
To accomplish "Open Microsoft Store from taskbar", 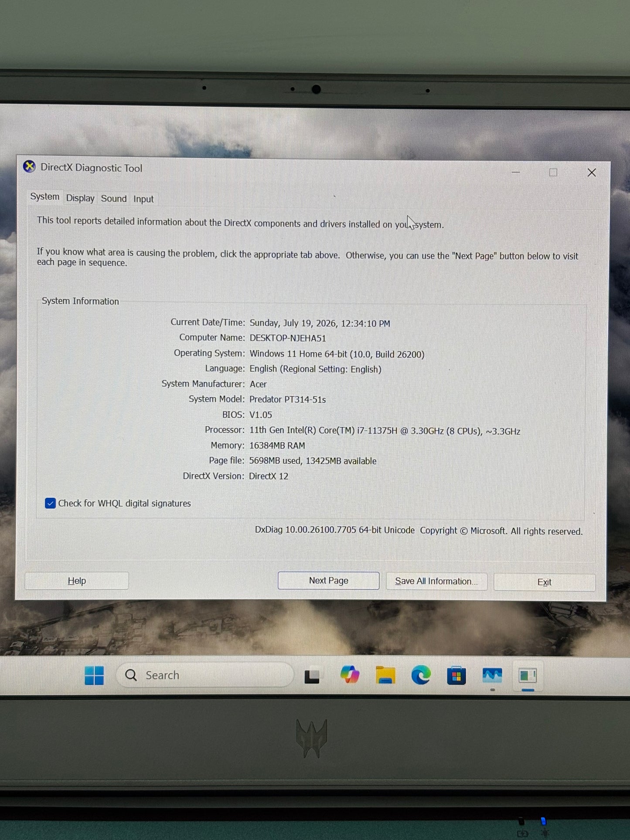I will 456,676.
